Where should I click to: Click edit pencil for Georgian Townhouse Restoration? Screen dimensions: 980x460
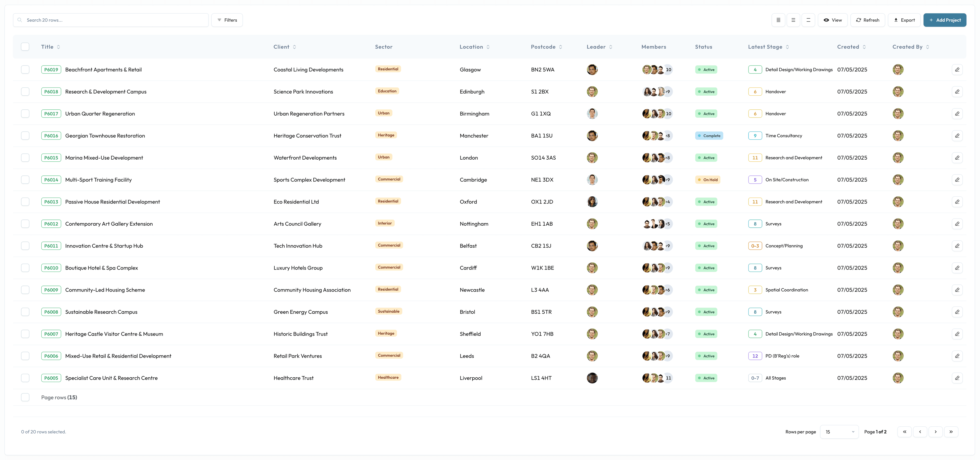(x=957, y=136)
